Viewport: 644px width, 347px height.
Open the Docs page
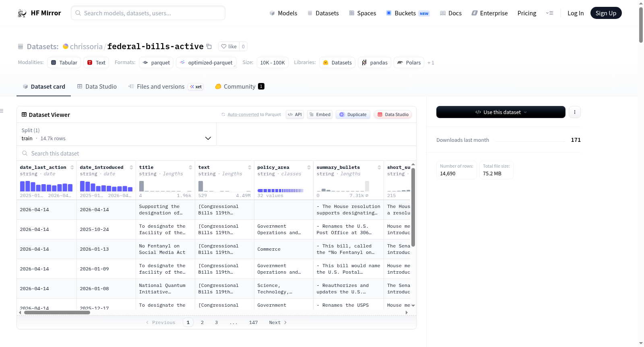(x=450, y=13)
